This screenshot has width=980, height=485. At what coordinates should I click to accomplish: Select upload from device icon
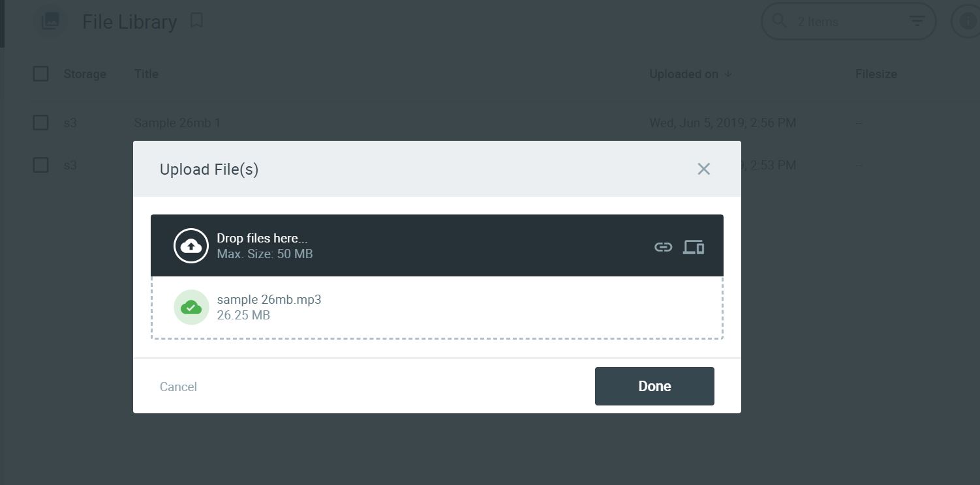693,246
